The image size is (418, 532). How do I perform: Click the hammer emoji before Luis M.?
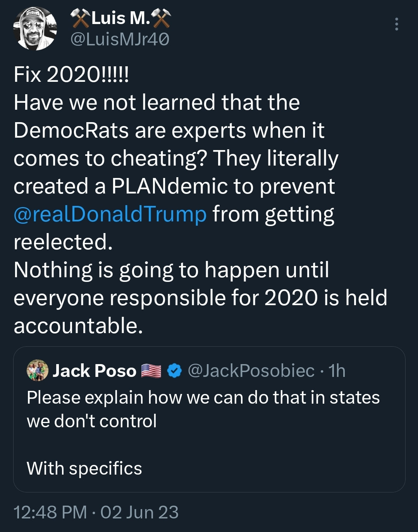80,18
